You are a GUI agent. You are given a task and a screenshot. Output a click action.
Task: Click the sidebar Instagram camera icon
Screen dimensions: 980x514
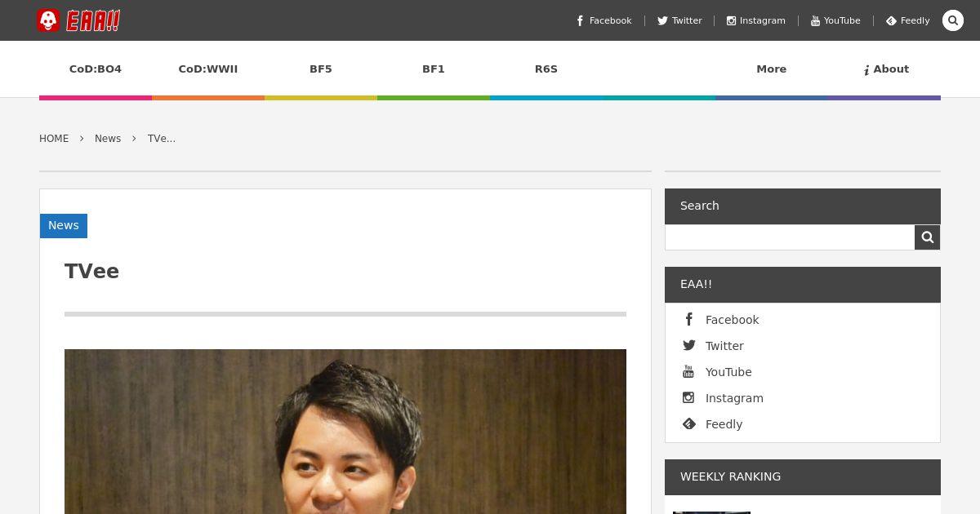[x=688, y=398]
